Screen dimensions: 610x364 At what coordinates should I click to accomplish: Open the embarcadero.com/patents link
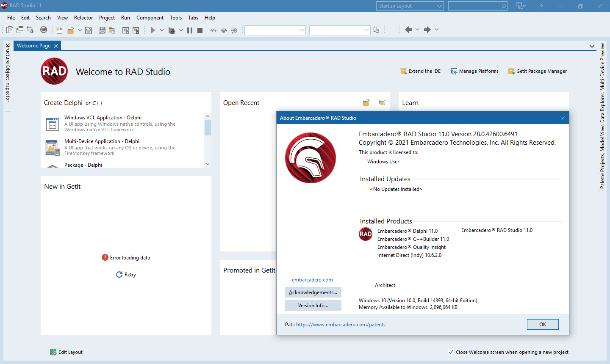tap(341, 325)
